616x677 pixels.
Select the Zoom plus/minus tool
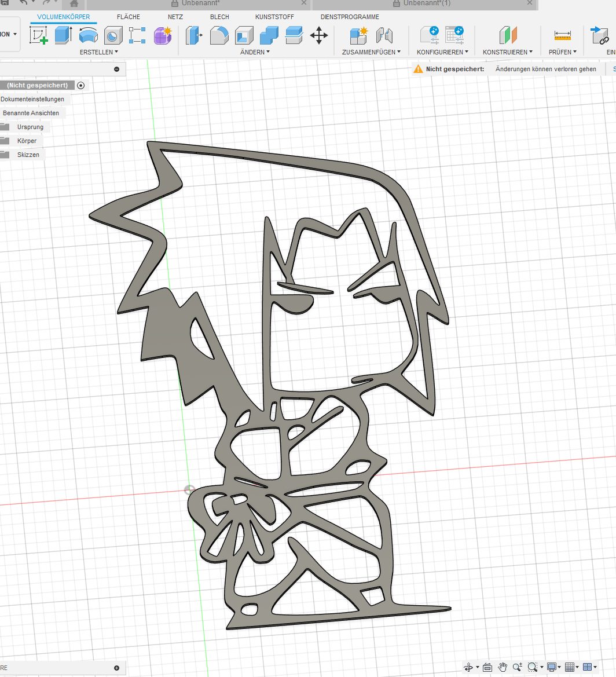tap(518, 668)
